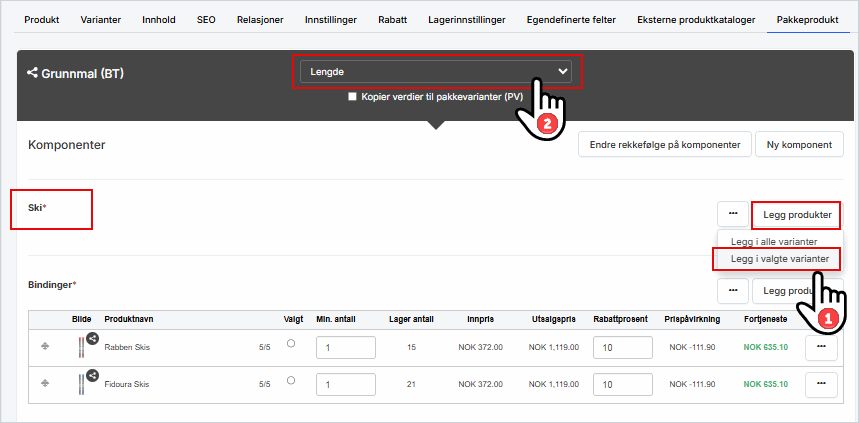Expand the Legg produkter button for Ski

(796, 214)
